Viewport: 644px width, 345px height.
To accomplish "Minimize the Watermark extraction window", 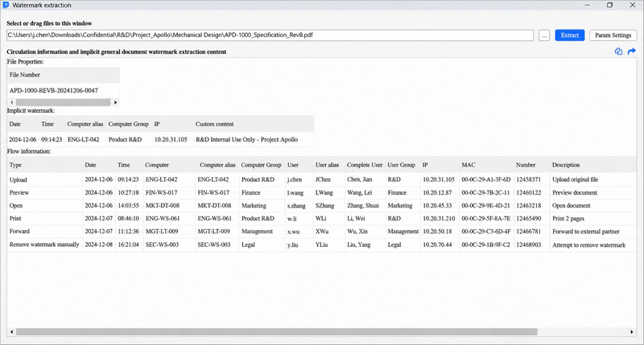I will [x=587, y=6].
